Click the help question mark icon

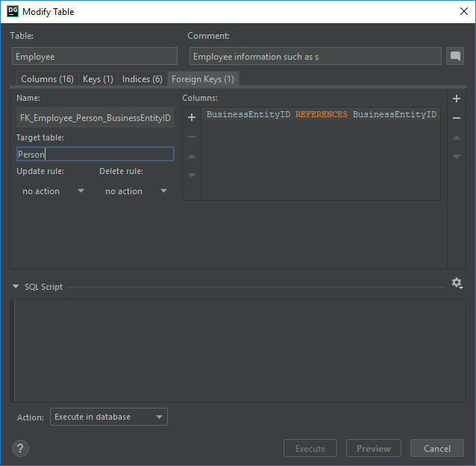tap(20, 448)
